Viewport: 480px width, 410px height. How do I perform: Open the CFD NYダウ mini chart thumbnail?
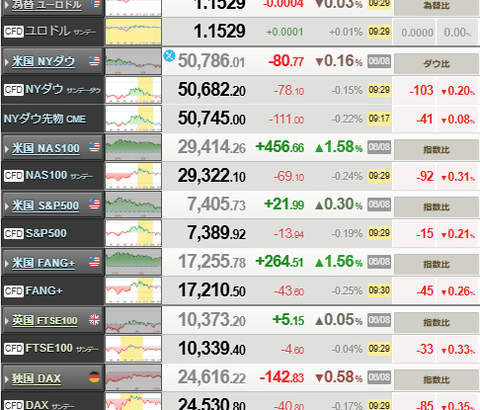pyautogui.click(x=133, y=90)
